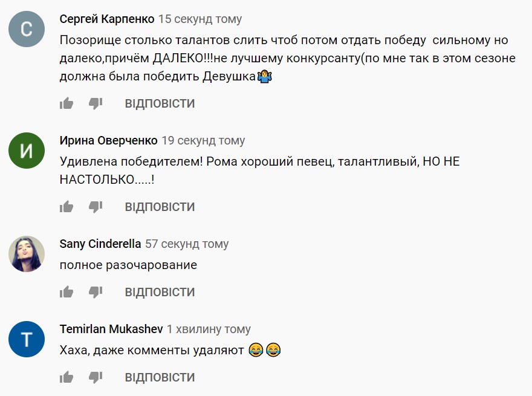Like Ирина Оверченко's comment

[x=66, y=207]
